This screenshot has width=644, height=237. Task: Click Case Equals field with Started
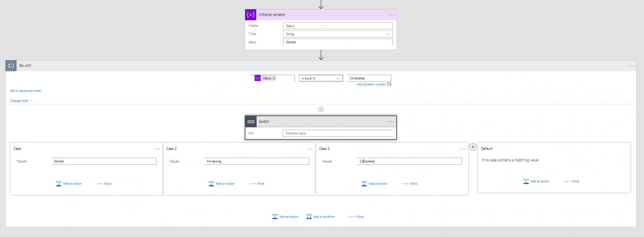point(104,161)
